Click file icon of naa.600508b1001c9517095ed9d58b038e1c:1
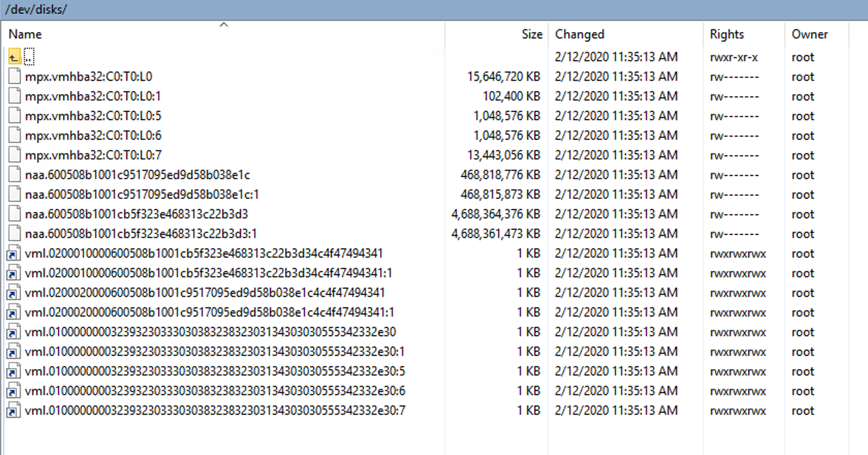This screenshot has width=868, height=455. (x=14, y=194)
